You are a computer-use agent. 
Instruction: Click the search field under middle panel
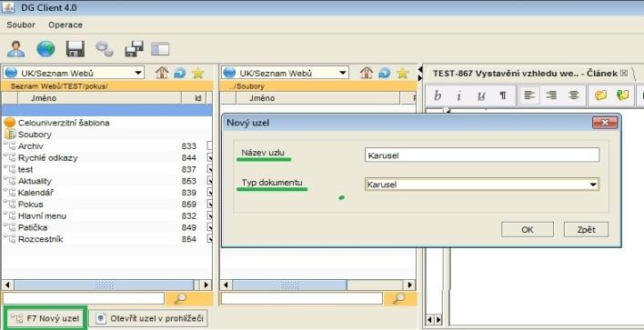[302, 298]
